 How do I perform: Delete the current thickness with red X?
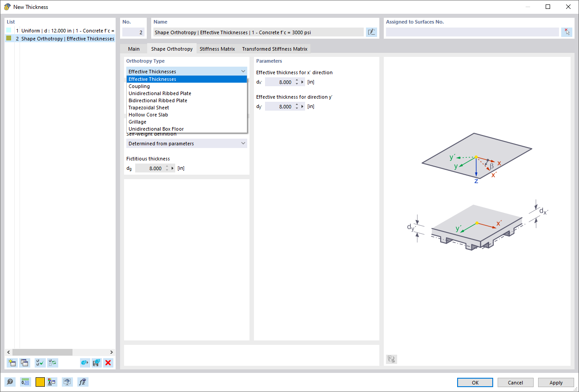[x=108, y=363]
